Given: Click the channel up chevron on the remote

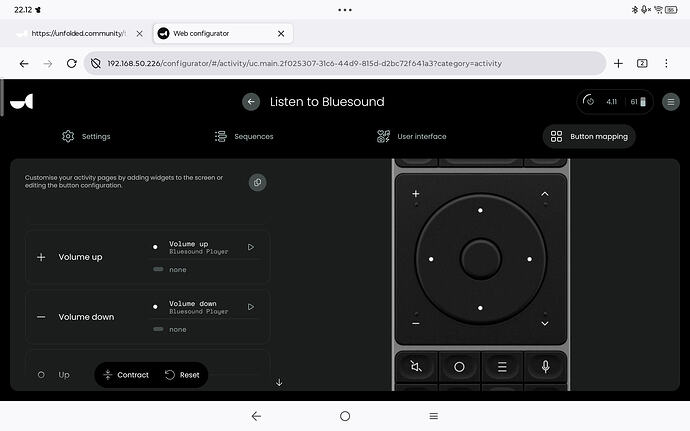Looking at the screenshot, I should point(545,194).
